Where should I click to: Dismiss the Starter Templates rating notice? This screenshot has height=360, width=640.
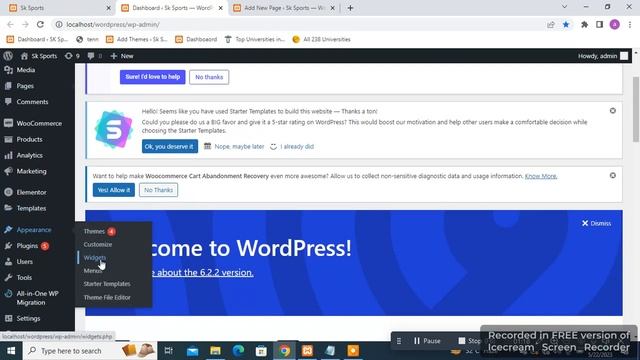coord(613,111)
